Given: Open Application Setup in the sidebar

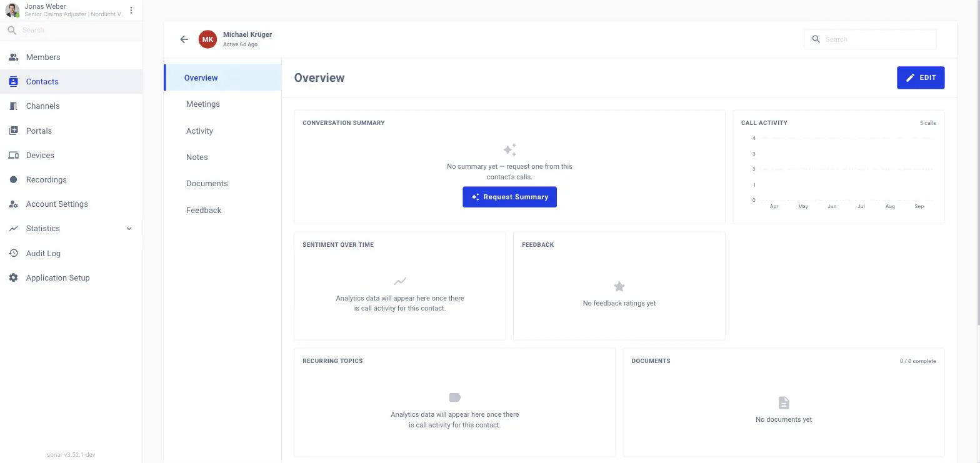Looking at the screenshot, I should click(x=71, y=278).
